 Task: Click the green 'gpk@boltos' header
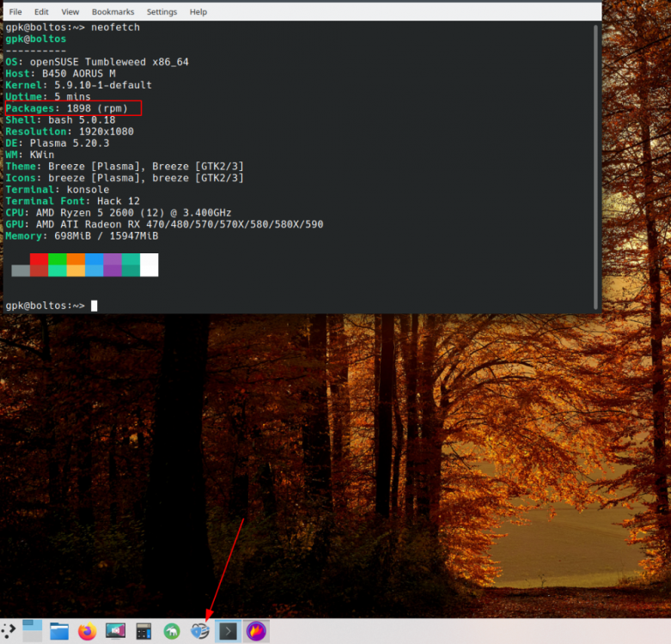pos(36,39)
